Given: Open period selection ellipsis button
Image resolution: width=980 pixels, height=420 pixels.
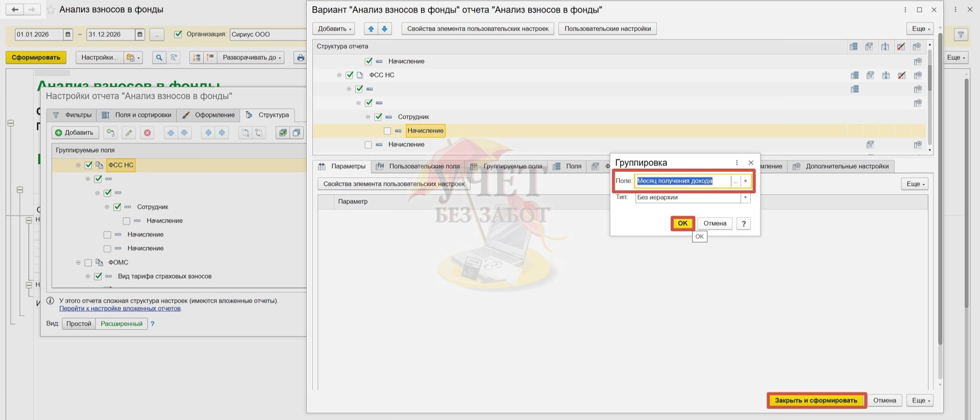Looking at the screenshot, I should pyautogui.click(x=157, y=34).
